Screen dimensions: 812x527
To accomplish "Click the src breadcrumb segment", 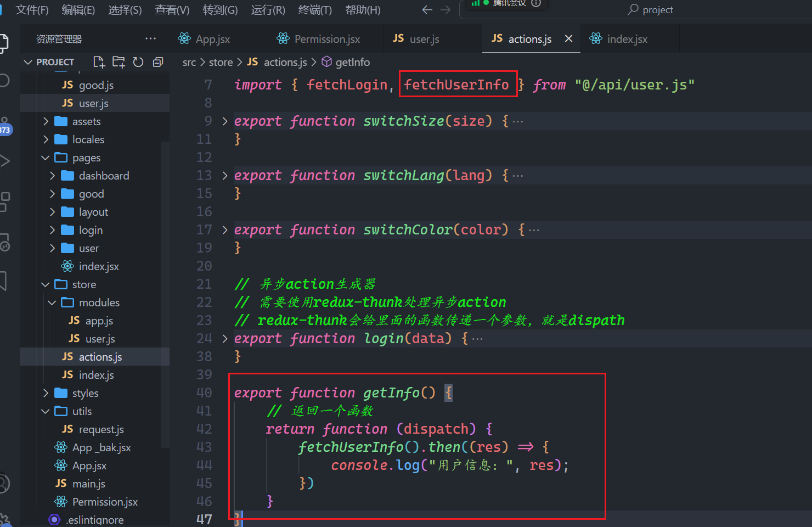I will click(x=189, y=62).
